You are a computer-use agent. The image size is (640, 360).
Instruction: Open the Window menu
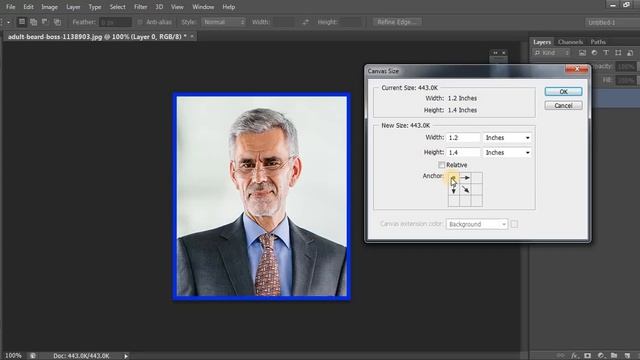click(x=203, y=7)
